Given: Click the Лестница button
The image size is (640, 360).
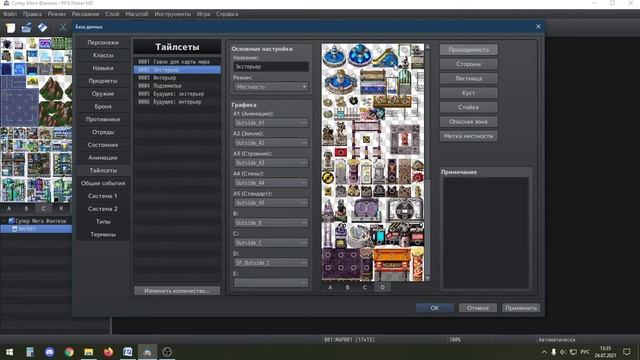Looking at the screenshot, I should (469, 78).
